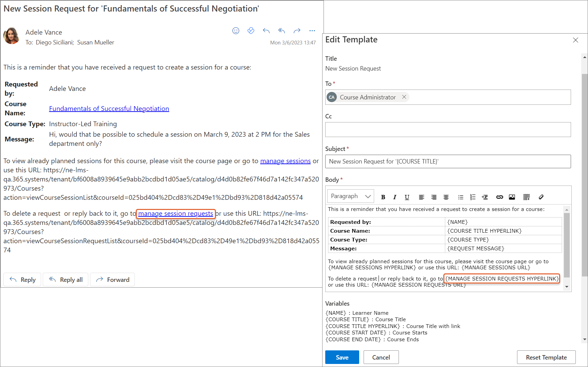Click the emoji reaction smiley icon

[x=236, y=31]
